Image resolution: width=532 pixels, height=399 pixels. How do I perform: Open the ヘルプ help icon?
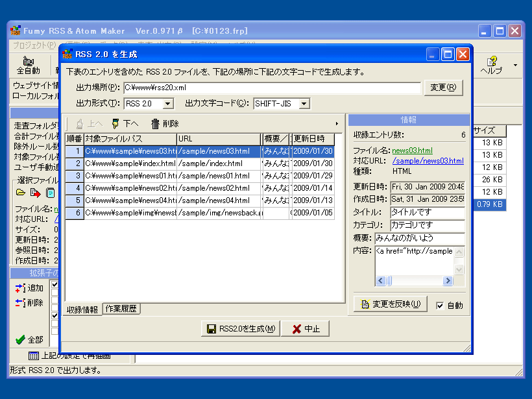pyautogui.click(x=492, y=61)
